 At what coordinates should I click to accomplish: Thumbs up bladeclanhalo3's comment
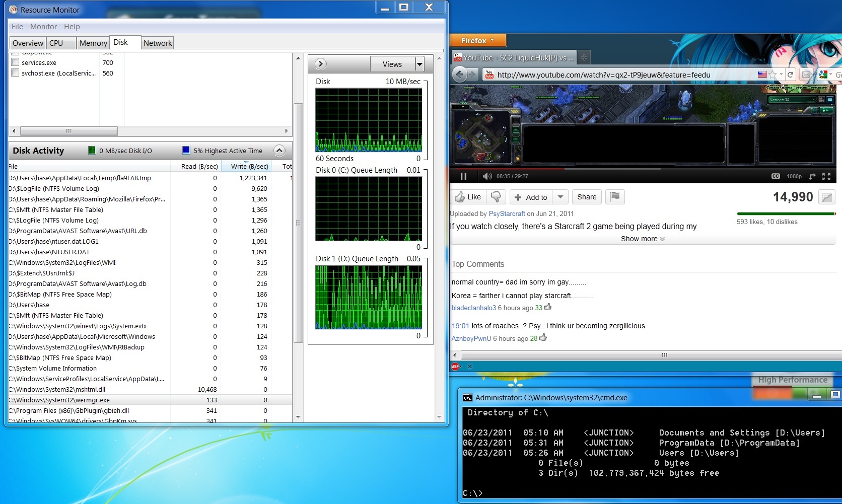(548, 307)
